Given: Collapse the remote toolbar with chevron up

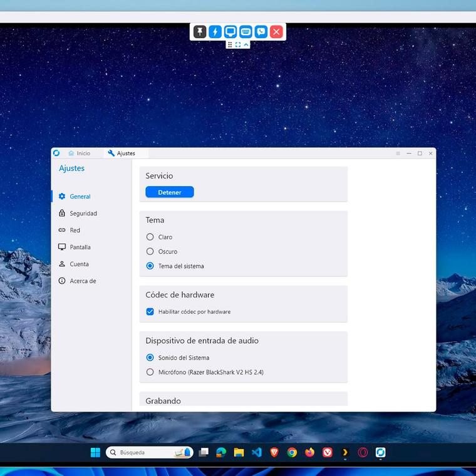Looking at the screenshot, I should [x=246, y=44].
